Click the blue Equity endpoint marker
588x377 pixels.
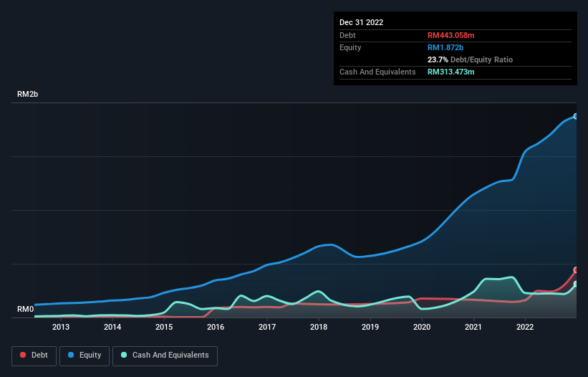[576, 117]
